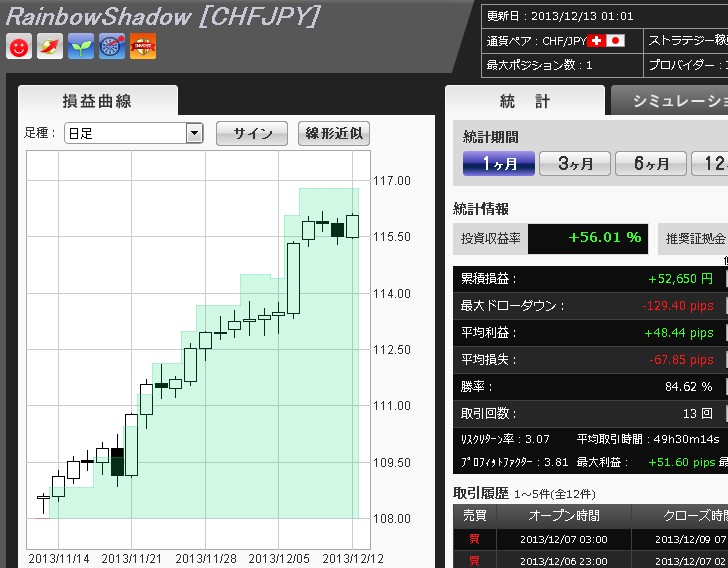728x568 pixels.
Task: Click the rocket arrow strategy icon
Action: pyautogui.click(x=50, y=46)
